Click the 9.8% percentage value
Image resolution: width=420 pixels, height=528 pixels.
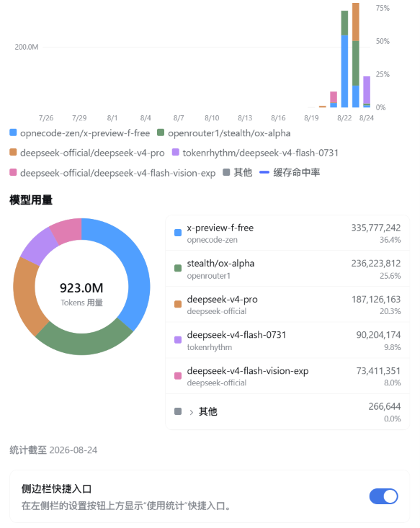pyautogui.click(x=393, y=347)
